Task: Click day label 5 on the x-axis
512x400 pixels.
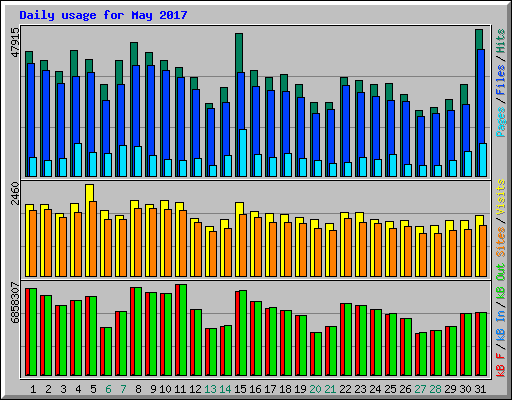Action: click(x=93, y=389)
